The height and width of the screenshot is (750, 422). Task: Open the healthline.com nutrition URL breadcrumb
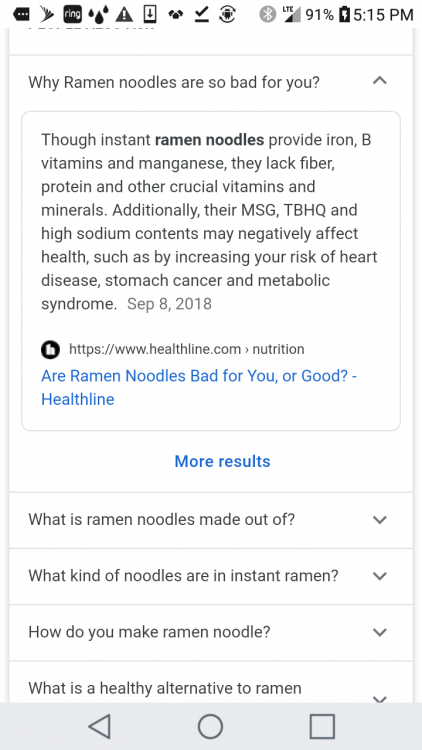[x=187, y=350]
